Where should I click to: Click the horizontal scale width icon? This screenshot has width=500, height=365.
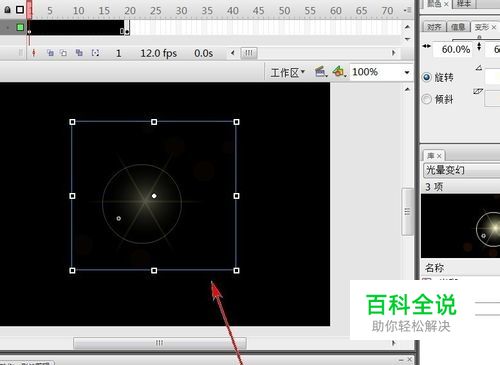(x=427, y=46)
